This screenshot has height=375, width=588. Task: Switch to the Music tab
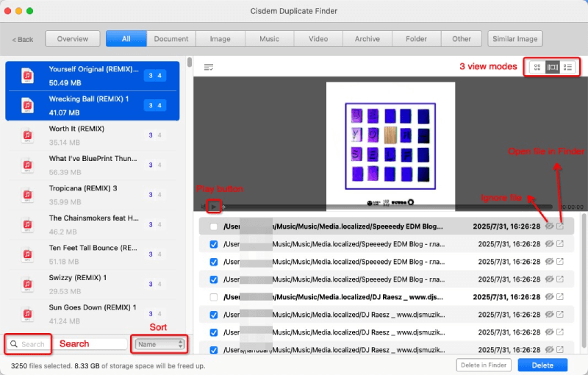[269, 39]
